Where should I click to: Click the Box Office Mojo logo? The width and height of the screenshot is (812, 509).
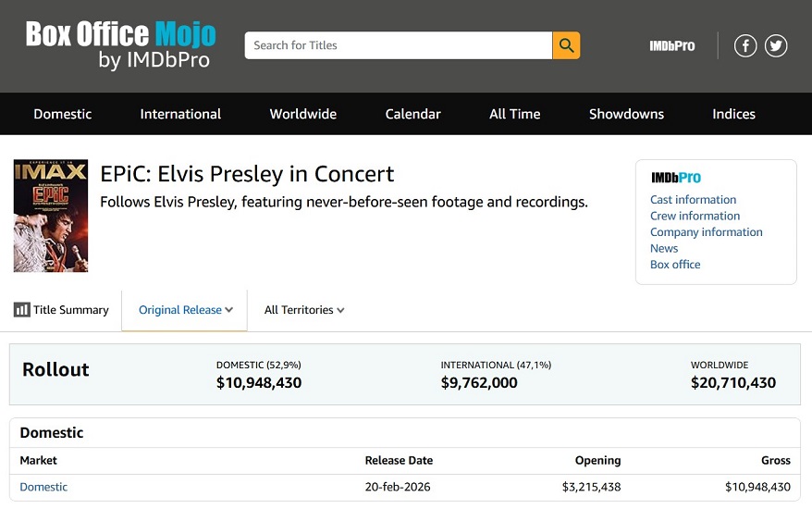120,45
